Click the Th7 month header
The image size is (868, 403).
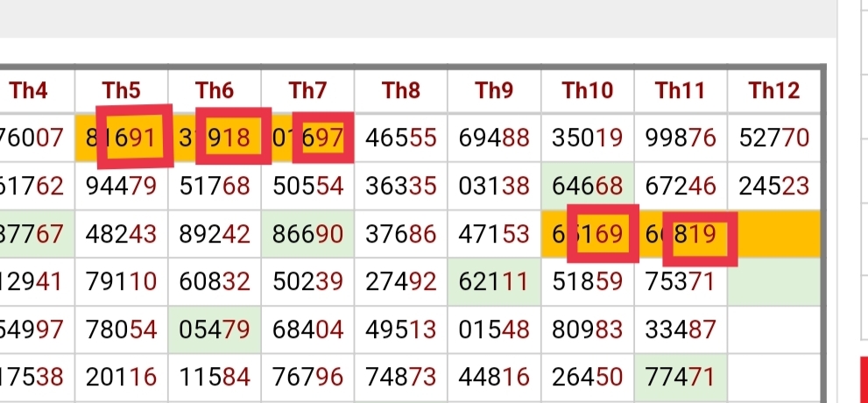coord(307,90)
